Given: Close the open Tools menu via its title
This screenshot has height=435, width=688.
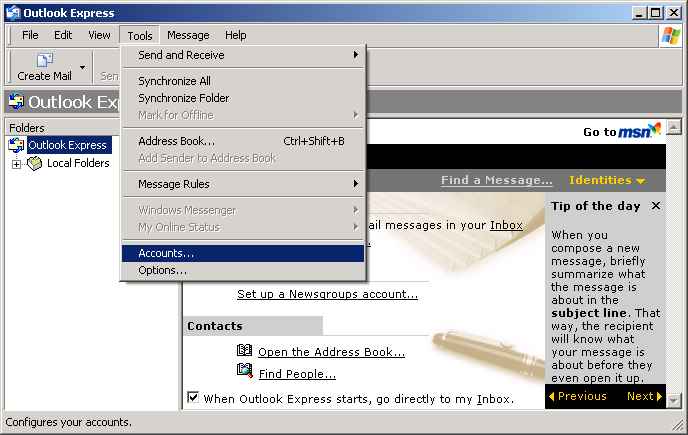Looking at the screenshot, I should 140,36.
